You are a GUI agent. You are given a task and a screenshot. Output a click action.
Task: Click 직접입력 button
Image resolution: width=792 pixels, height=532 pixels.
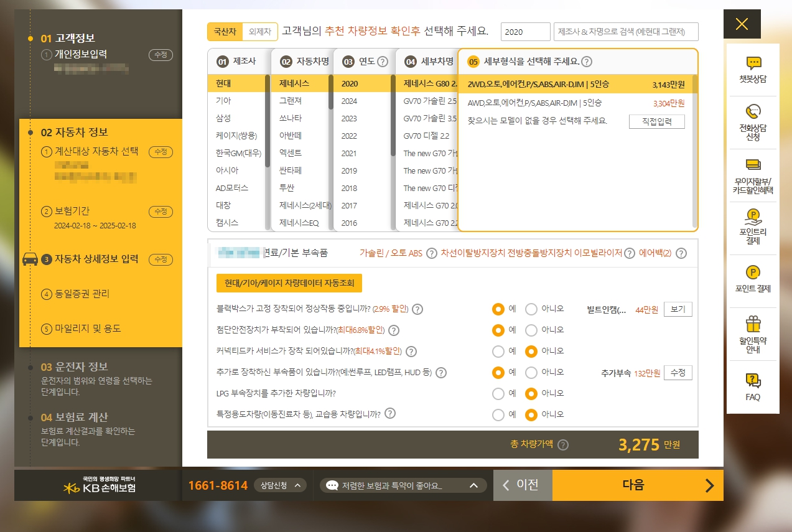(x=656, y=121)
